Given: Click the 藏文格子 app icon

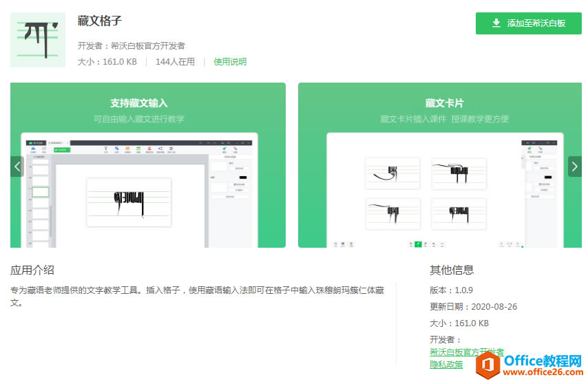Looking at the screenshot, I should pos(38,40).
